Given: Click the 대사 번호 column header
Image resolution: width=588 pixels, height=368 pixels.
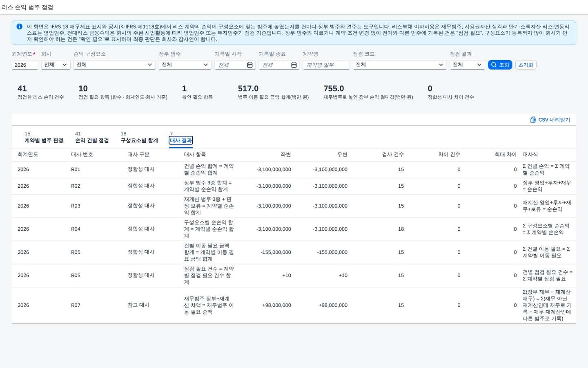Looking at the screenshot, I should (x=82, y=155).
